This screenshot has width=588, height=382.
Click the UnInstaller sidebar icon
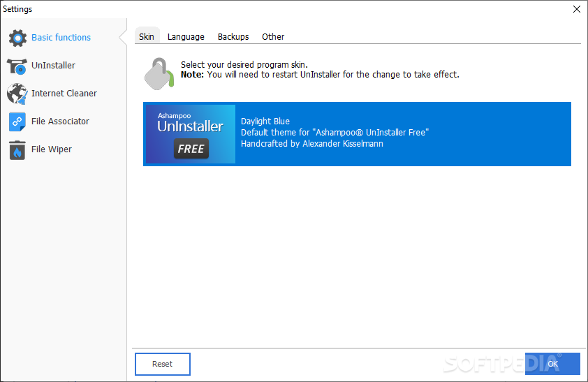(x=17, y=66)
